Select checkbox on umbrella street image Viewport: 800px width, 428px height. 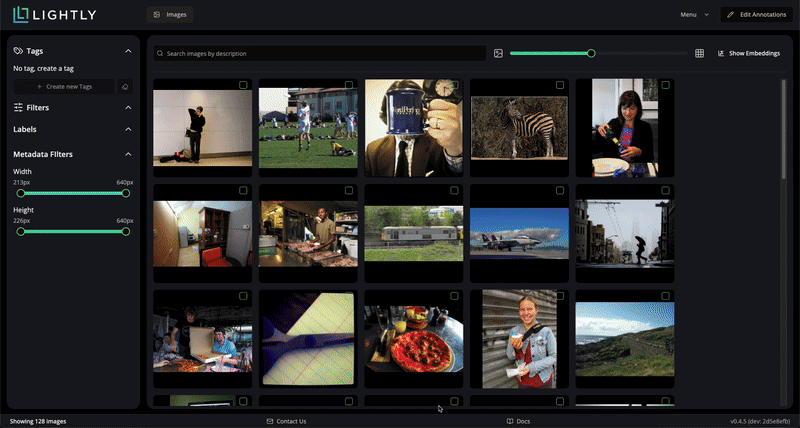[x=666, y=190]
